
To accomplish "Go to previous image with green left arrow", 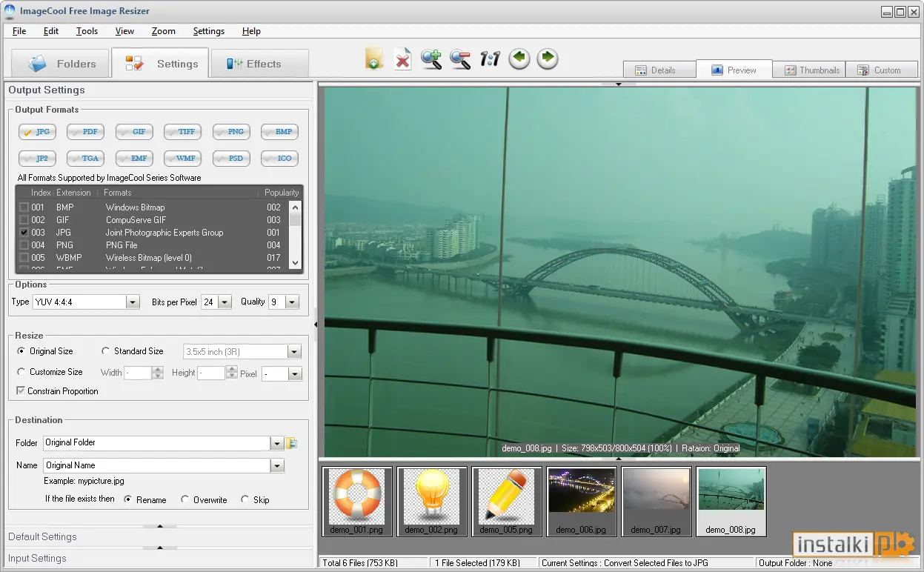I will (x=519, y=59).
